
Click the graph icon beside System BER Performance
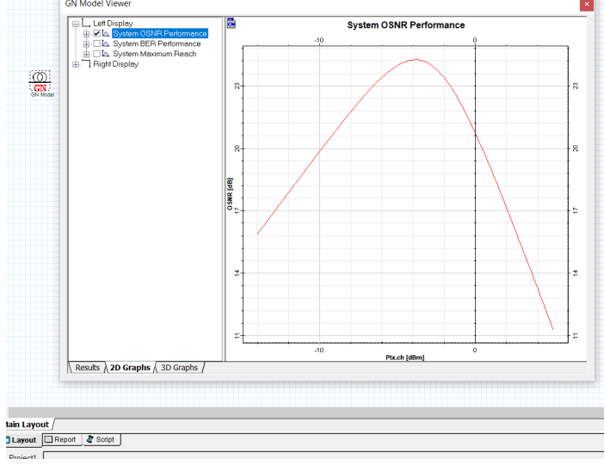coord(105,44)
